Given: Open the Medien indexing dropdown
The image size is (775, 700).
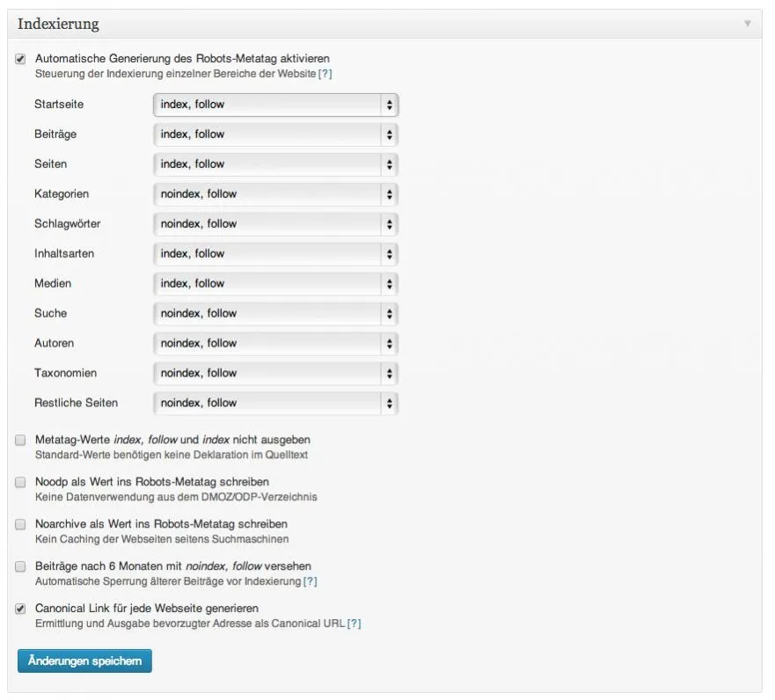Looking at the screenshot, I should (276, 284).
